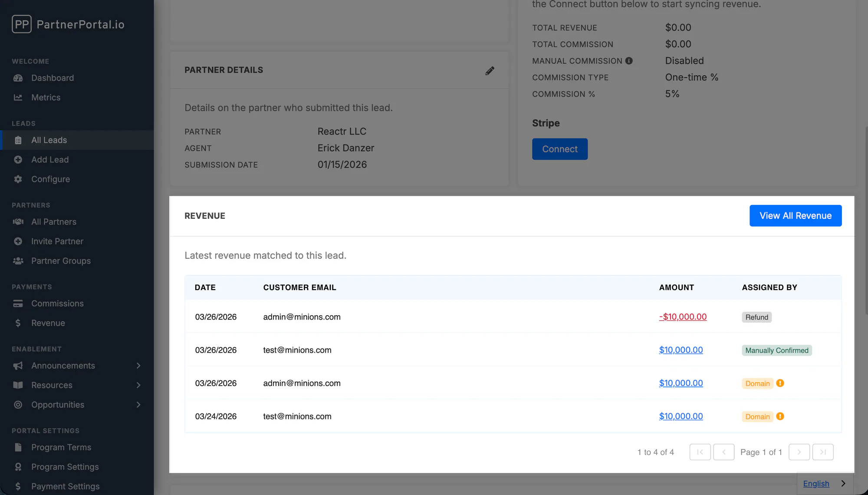This screenshot has height=495, width=868.
Task: Click the Add Lead plus icon
Action: pyautogui.click(x=18, y=160)
